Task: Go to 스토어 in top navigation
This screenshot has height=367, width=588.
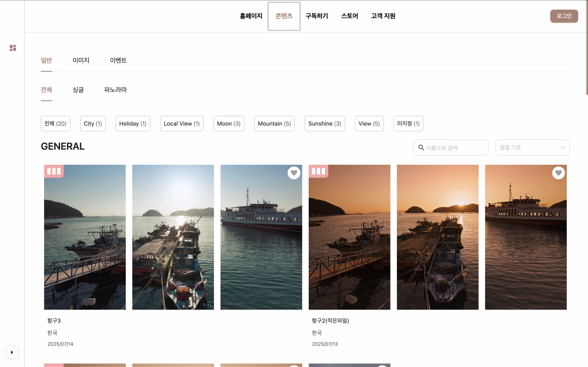Action: point(349,16)
